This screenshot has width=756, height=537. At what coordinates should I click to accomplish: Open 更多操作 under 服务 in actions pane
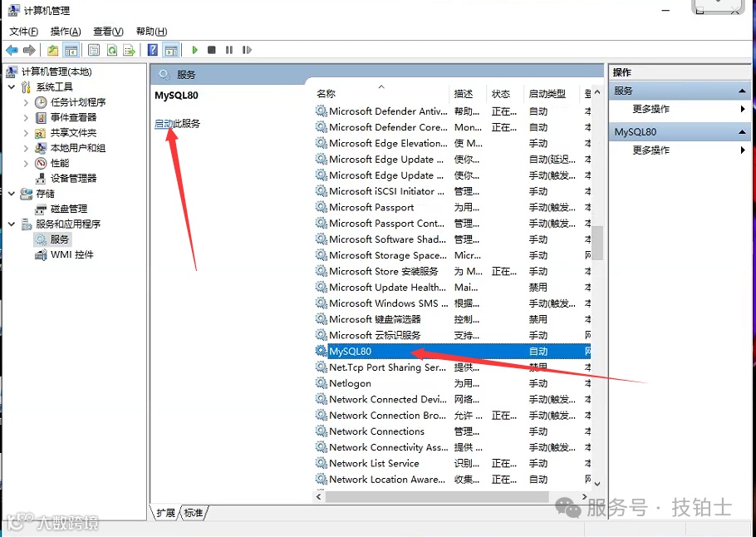point(650,109)
